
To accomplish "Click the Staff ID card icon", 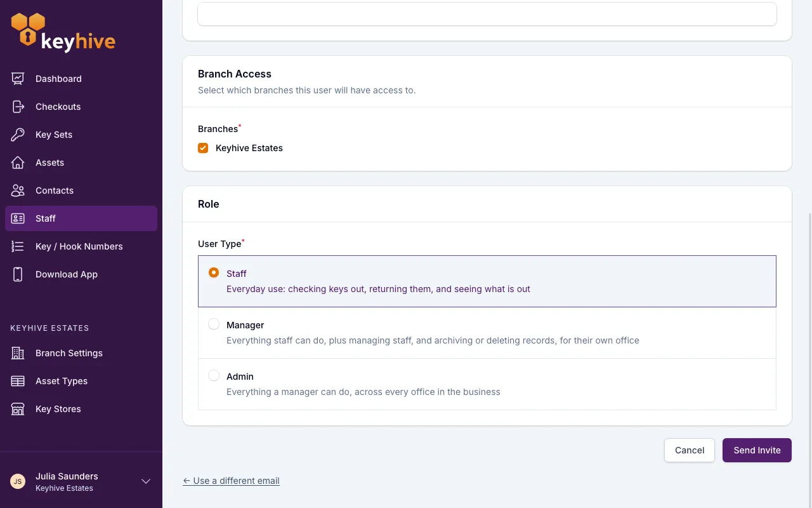I will tap(18, 218).
